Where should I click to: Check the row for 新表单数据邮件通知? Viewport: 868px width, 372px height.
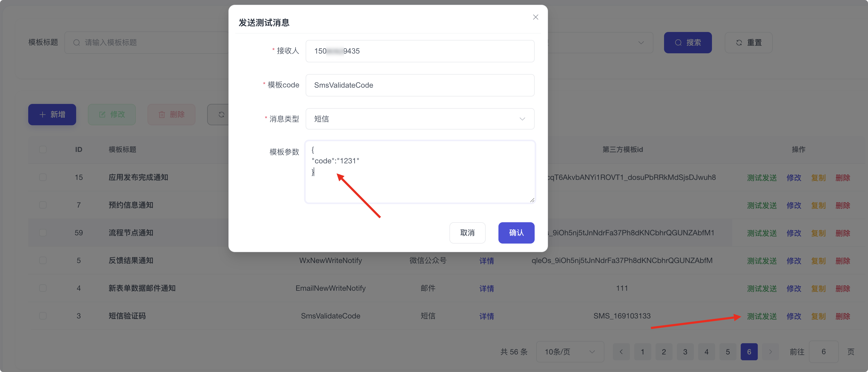43,288
